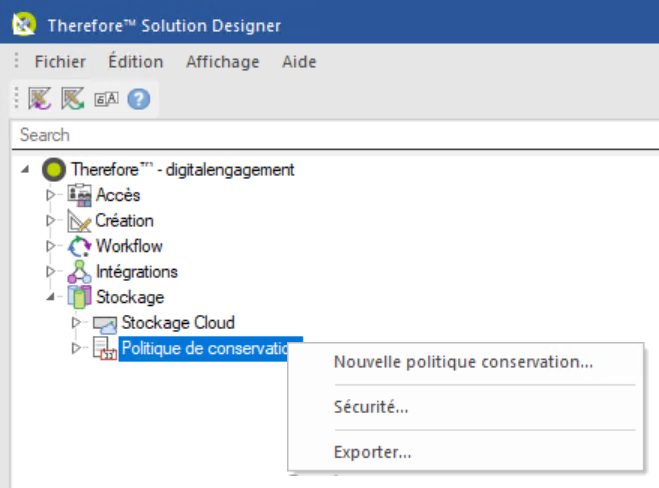Click the Politique de conservation document icon
This screenshot has height=488, width=659.
pos(105,348)
